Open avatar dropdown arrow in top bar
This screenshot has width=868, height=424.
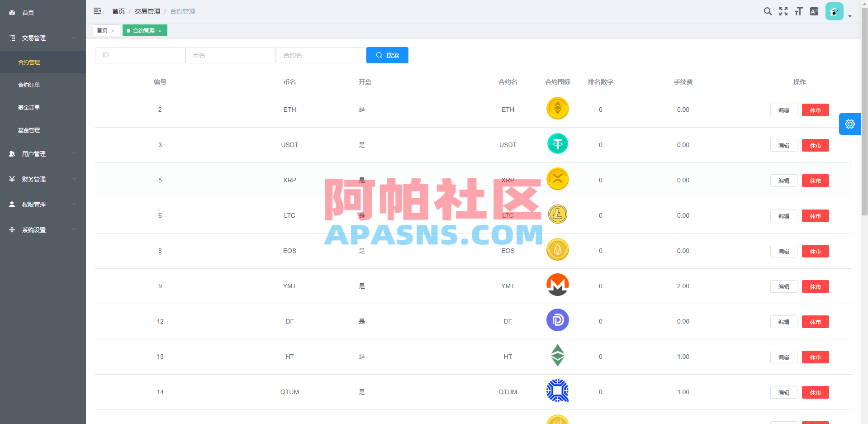point(849,16)
